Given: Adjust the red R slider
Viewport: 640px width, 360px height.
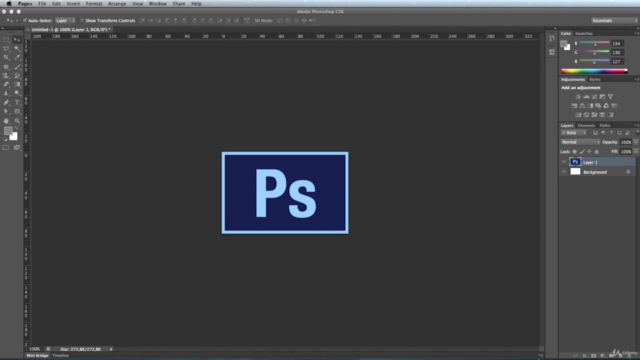Looking at the screenshot, I should (594, 43).
